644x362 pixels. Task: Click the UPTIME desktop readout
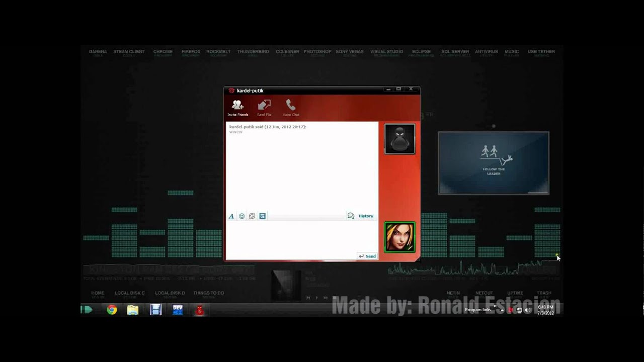tap(515, 293)
